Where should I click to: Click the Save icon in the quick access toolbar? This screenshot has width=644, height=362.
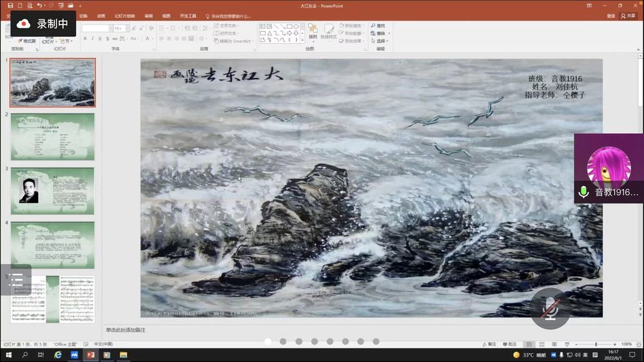[10, 5]
